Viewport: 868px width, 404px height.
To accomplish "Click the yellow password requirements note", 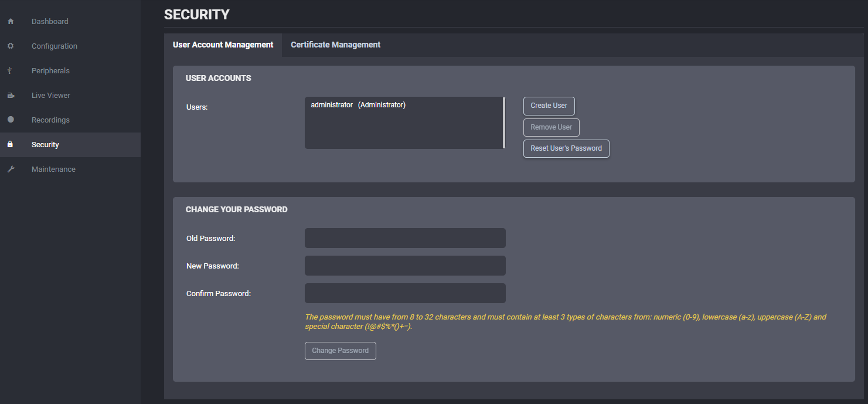I will [x=566, y=322].
